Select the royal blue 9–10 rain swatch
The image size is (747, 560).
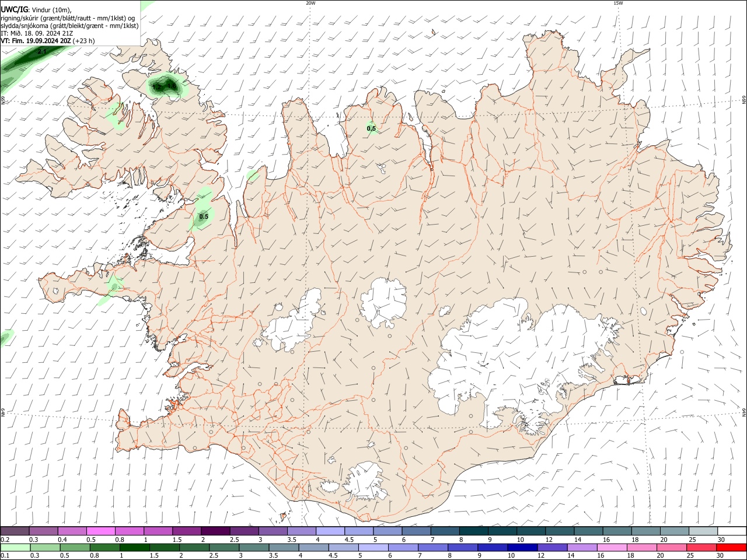tap(493, 547)
